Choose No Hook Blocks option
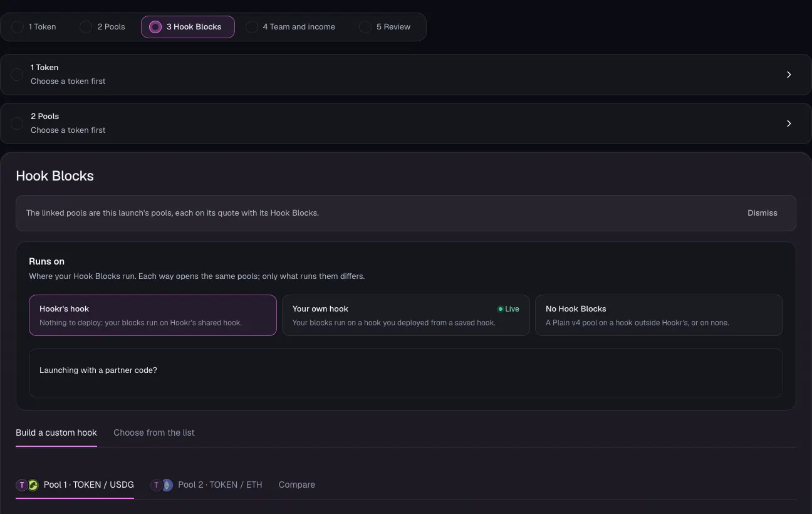 coord(659,315)
